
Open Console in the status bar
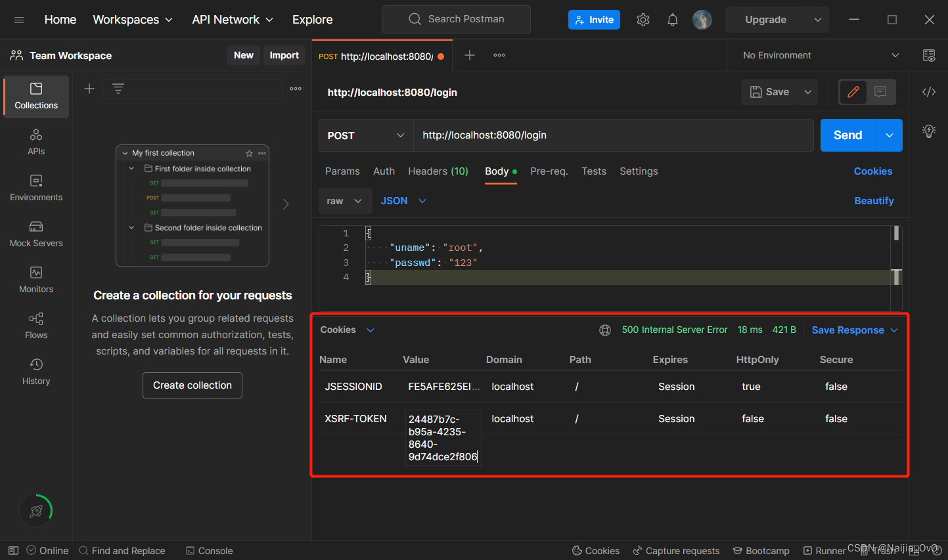pos(210,551)
